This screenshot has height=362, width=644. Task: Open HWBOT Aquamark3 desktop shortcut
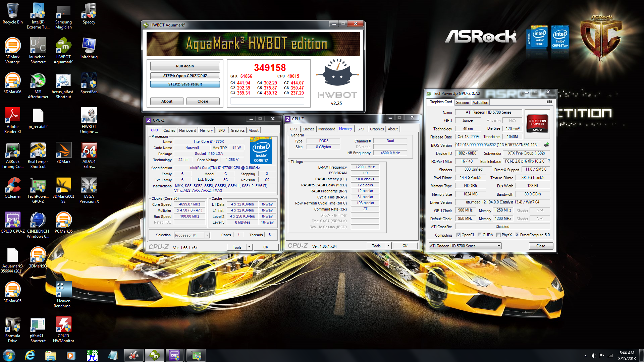coord(63,51)
